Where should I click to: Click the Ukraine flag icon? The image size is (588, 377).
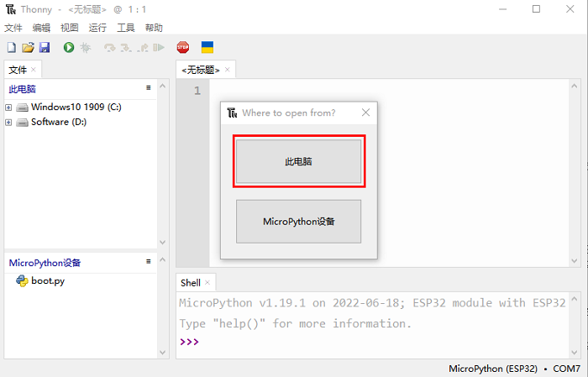point(207,48)
